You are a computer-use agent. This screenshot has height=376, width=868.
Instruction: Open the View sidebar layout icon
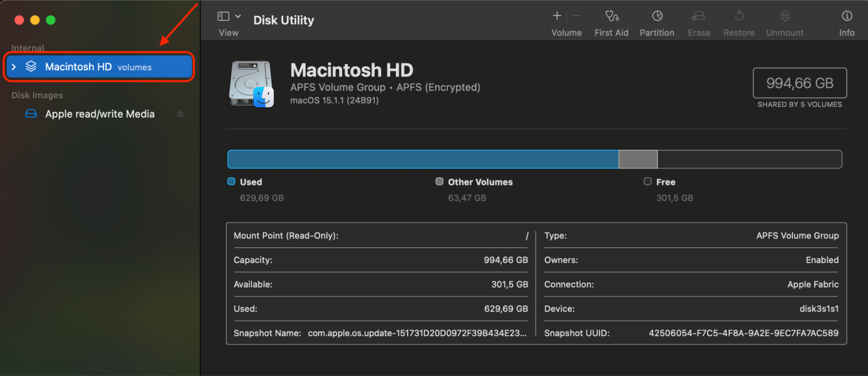[223, 17]
